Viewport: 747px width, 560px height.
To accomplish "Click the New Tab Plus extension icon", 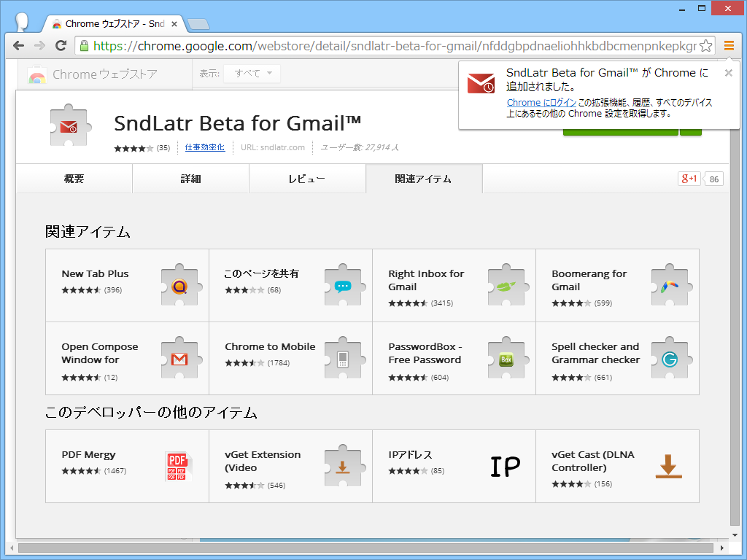I will click(x=179, y=286).
